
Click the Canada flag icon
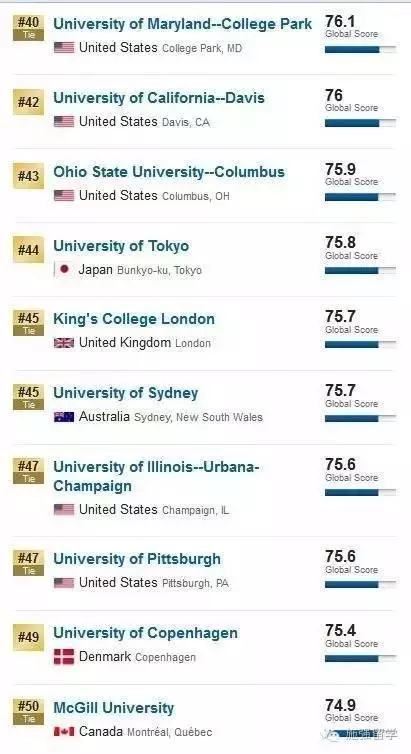click(64, 732)
